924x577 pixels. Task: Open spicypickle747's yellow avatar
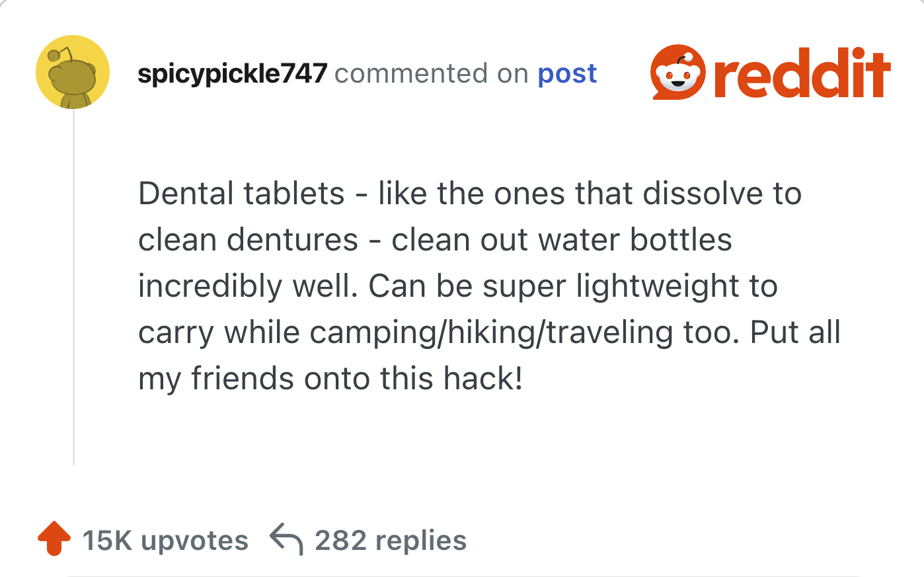73,72
